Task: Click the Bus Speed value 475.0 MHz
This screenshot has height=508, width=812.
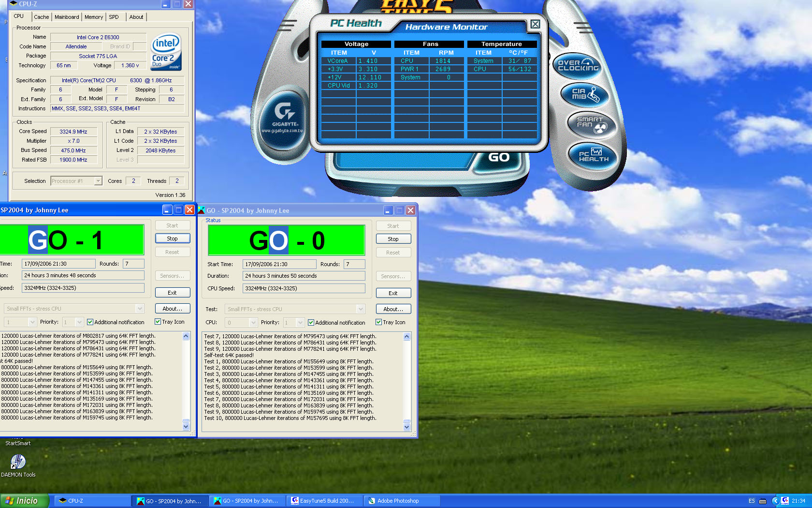Action: point(74,150)
